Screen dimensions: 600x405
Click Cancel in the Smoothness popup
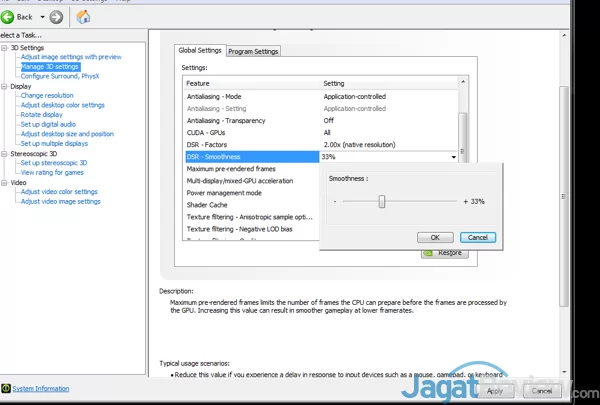pyautogui.click(x=477, y=237)
